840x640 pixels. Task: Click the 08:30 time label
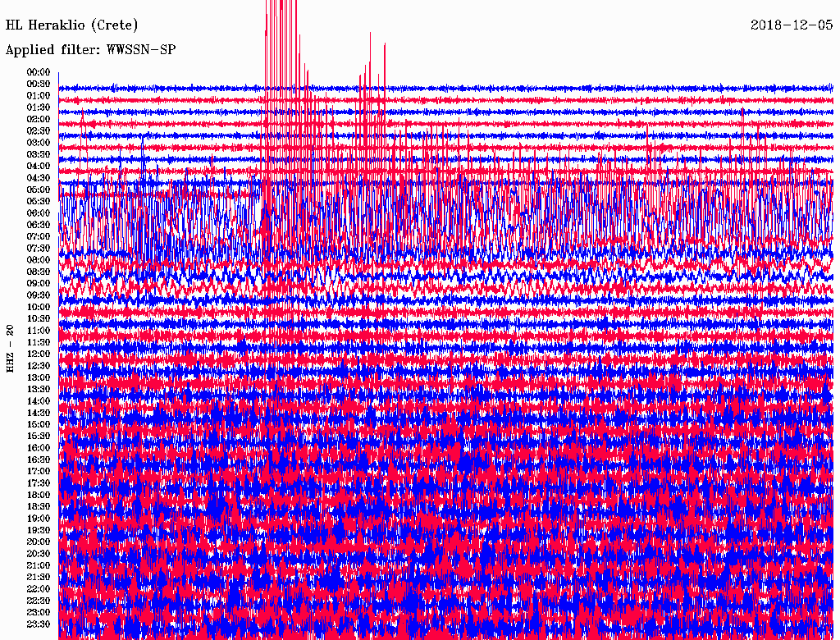[x=39, y=272]
